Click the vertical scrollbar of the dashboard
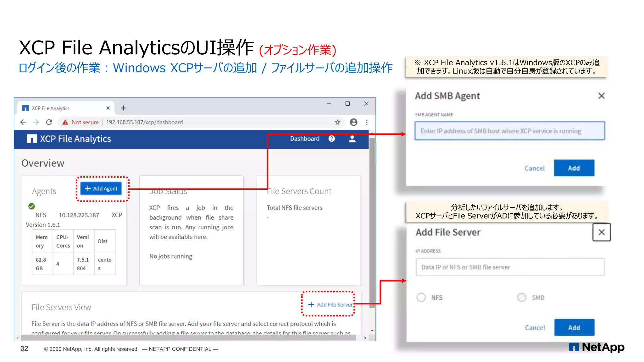The height and width of the screenshot is (362, 644). click(372, 223)
